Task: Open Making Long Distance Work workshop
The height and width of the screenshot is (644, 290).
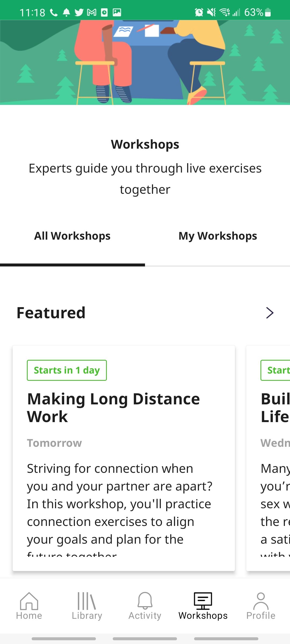Action: click(x=114, y=407)
